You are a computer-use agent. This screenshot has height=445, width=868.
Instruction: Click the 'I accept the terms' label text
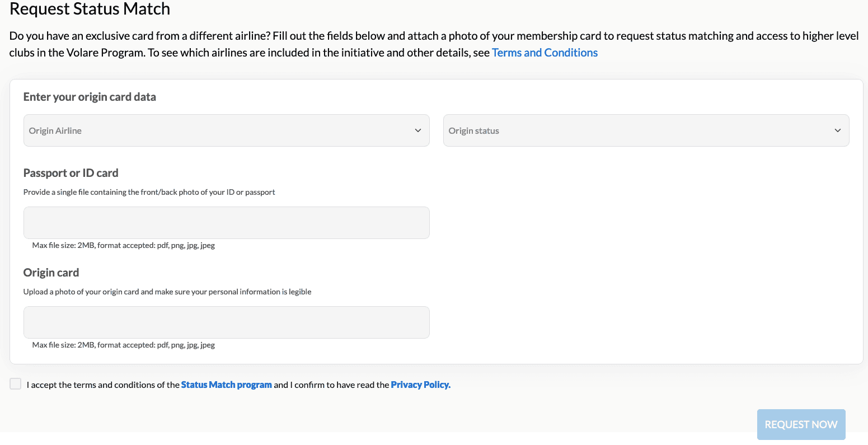tap(103, 385)
